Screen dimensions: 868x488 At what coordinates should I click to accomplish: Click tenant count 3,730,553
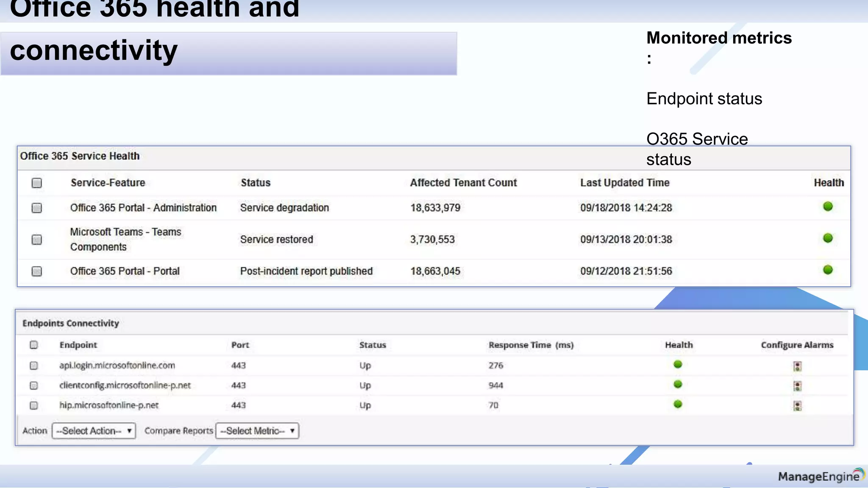(432, 239)
